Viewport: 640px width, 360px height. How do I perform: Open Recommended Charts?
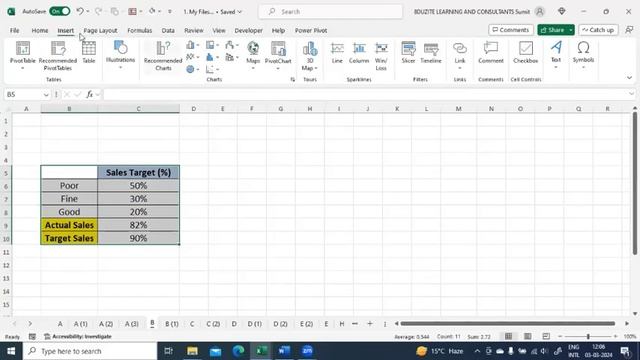point(163,56)
